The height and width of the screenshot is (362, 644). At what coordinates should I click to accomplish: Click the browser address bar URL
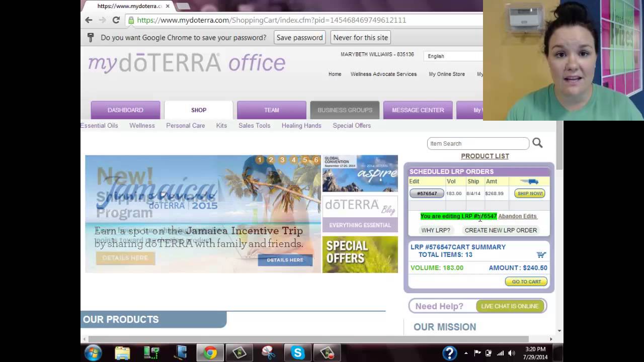point(272,20)
